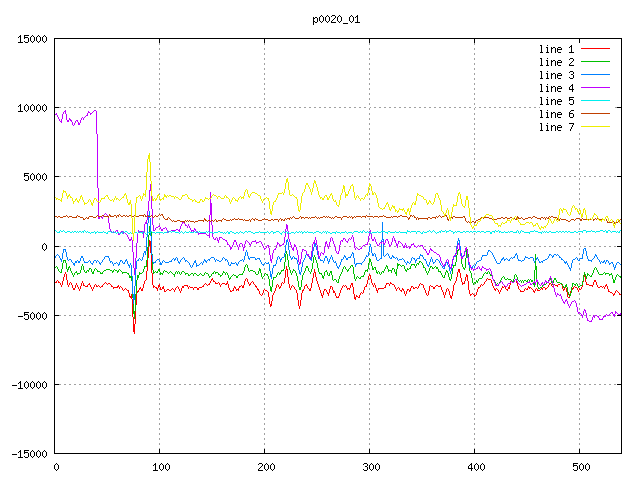
Task: Select the "line 7" legend label
Action: pos(556,127)
